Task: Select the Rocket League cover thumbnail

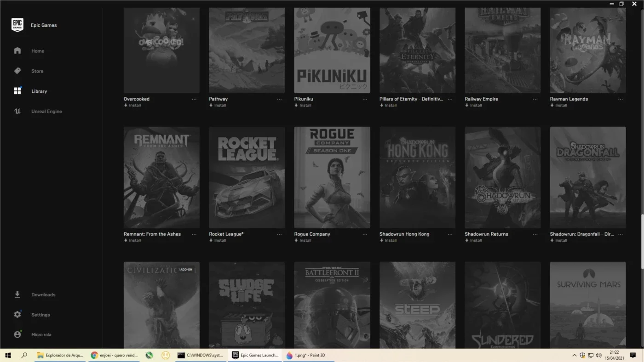Action: 247,177
